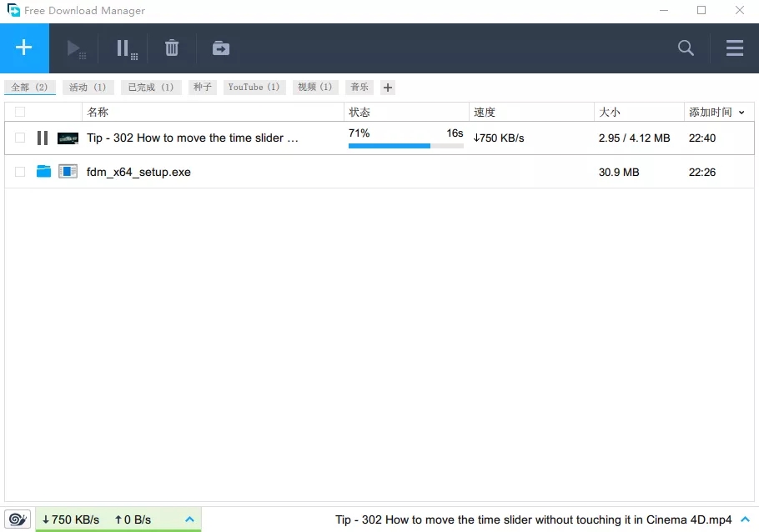Click the fdm_x64_setup.exe file type icon
Image resolution: width=759 pixels, height=532 pixels.
click(68, 172)
